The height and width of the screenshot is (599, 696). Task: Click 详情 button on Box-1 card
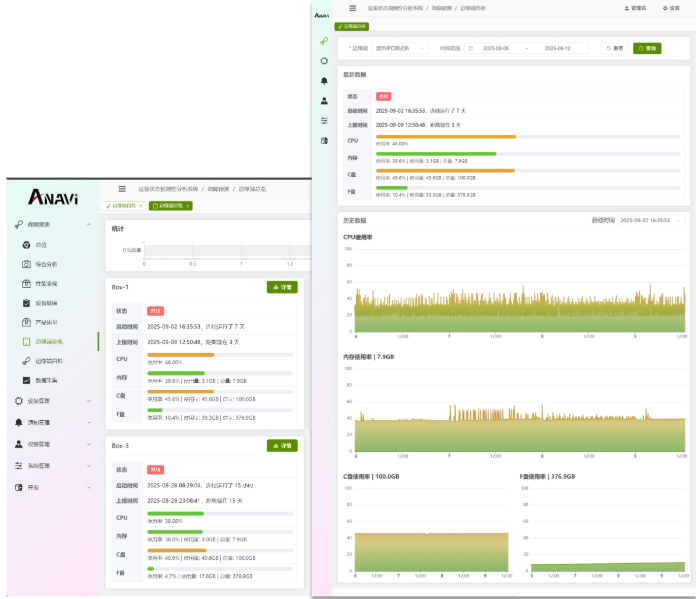[x=282, y=287]
